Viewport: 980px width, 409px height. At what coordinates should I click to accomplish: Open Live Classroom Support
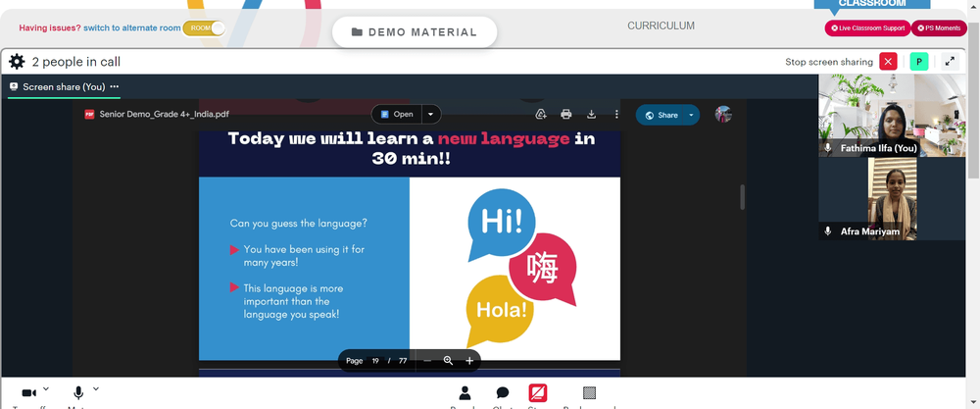(867, 28)
